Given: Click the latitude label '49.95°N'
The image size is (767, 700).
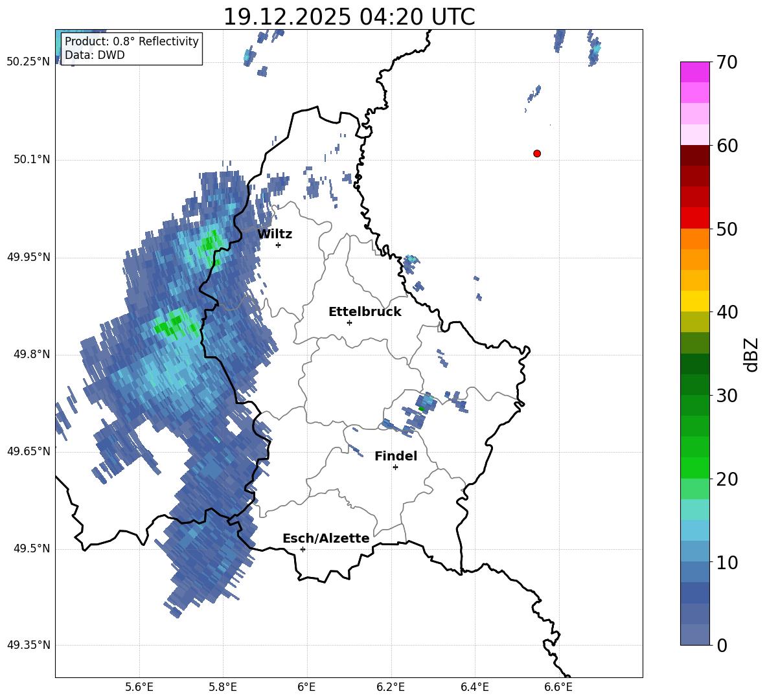Looking at the screenshot, I should point(29,257).
